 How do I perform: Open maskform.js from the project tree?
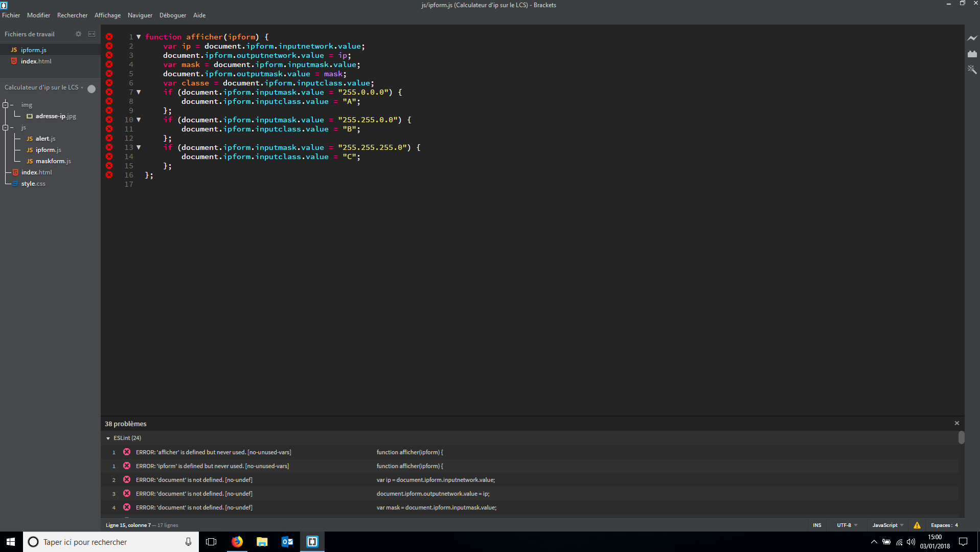pyautogui.click(x=53, y=161)
